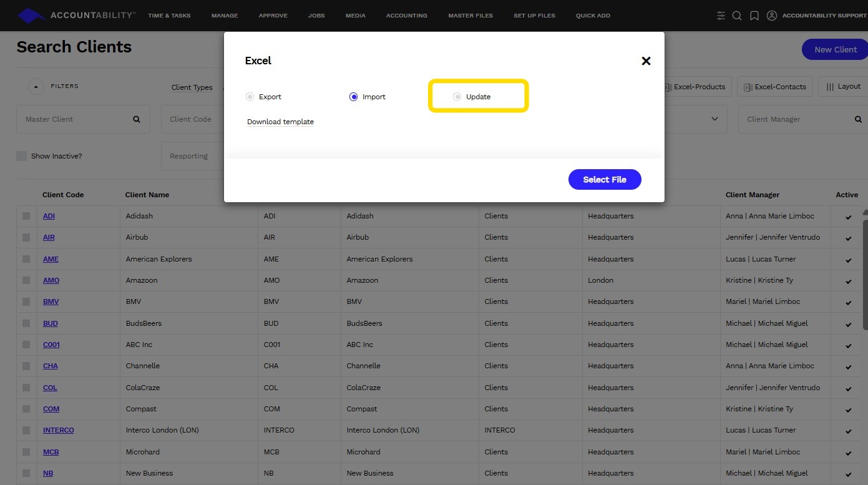Open the Master Files menu
The width and height of the screenshot is (868, 485).
[471, 16]
